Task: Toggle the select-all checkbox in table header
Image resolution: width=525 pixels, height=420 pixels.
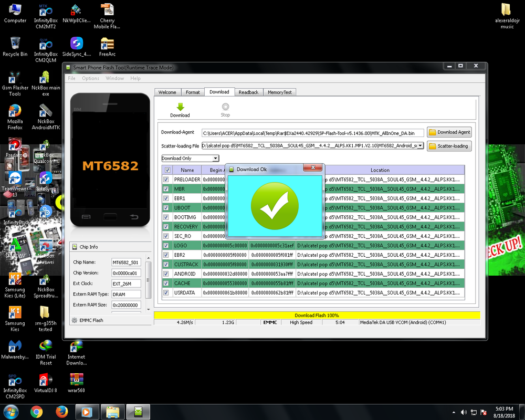Action: click(x=167, y=170)
